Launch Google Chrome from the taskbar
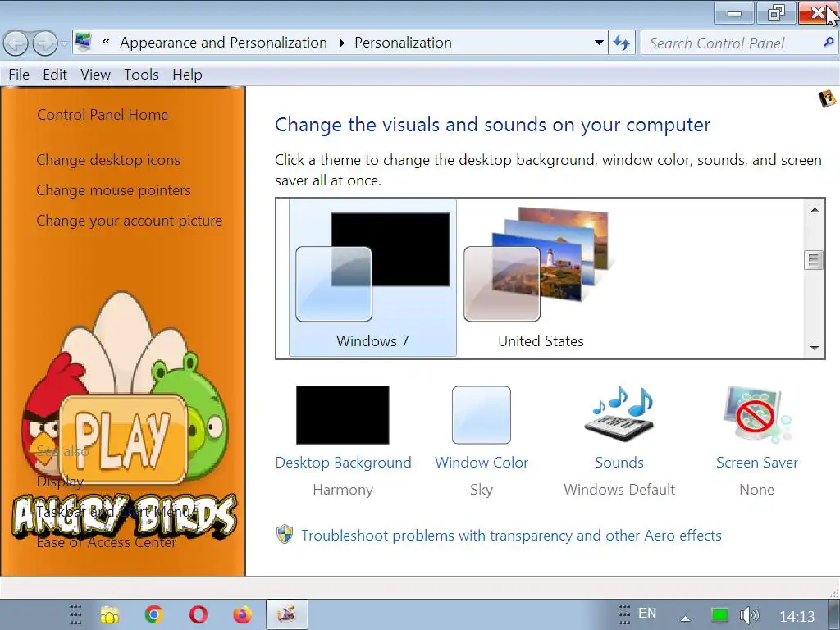 [x=154, y=614]
